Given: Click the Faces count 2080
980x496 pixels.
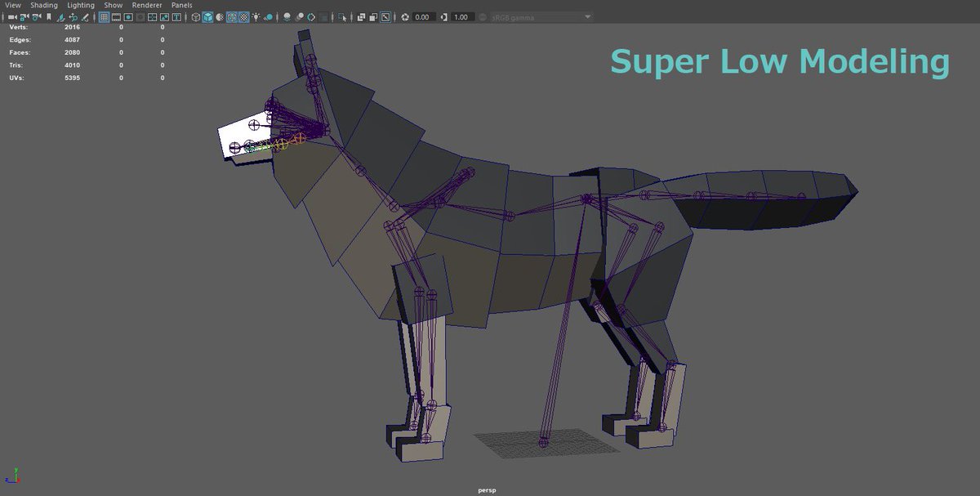Looking at the screenshot, I should tap(72, 52).
